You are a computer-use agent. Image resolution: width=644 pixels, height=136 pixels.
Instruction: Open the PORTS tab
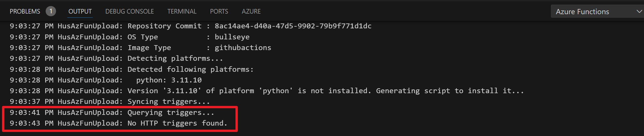pyautogui.click(x=219, y=11)
